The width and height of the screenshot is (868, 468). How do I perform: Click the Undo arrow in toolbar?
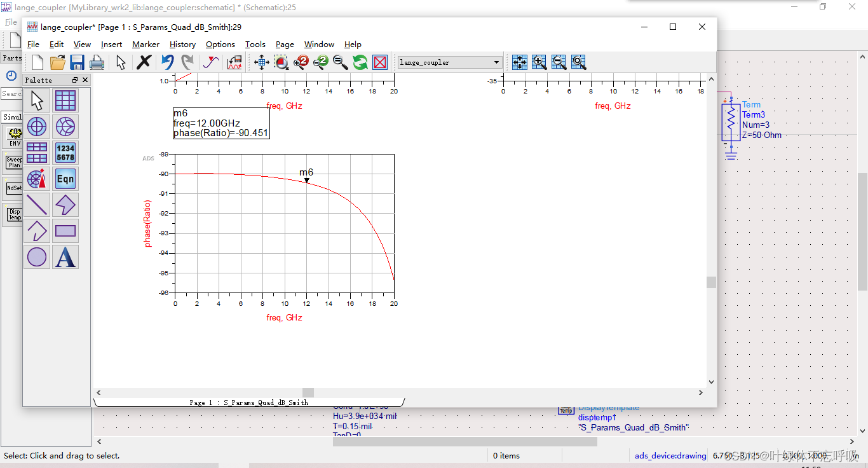[167, 62]
